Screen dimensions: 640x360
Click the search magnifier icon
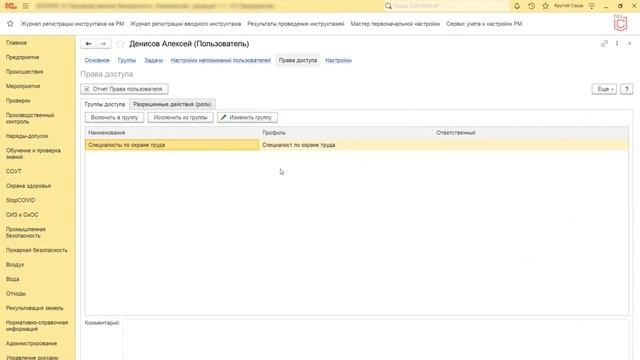click(388, 6)
